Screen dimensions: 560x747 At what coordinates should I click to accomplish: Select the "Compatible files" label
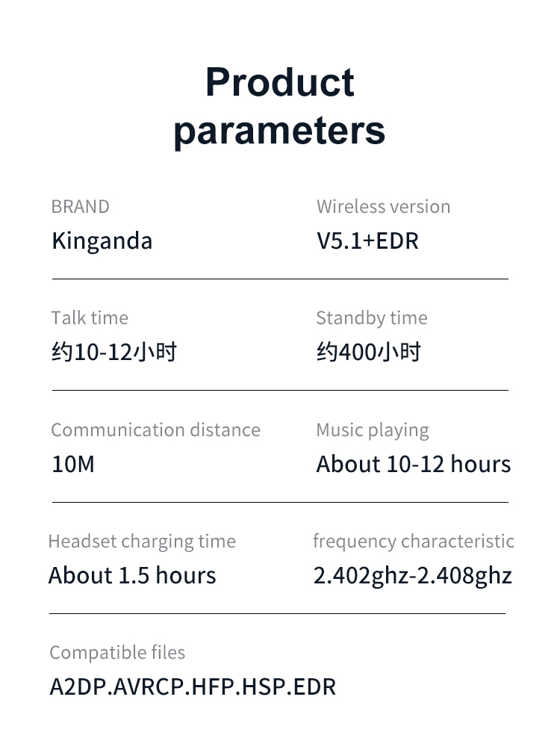pyautogui.click(x=117, y=653)
